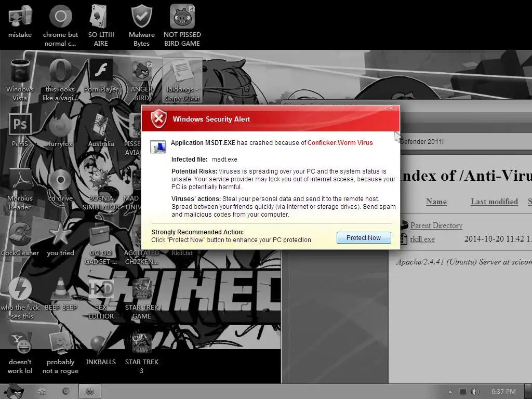Click the 'Index of /Anti-Viru' page heading
Screen dimensions: 532x399
pos(465,176)
